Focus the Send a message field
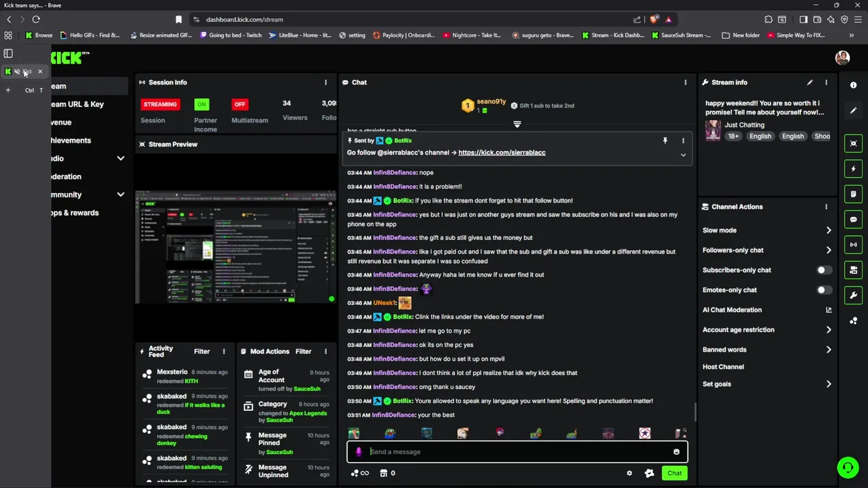Image resolution: width=868 pixels, height=488 pixels. click(517, 452)
